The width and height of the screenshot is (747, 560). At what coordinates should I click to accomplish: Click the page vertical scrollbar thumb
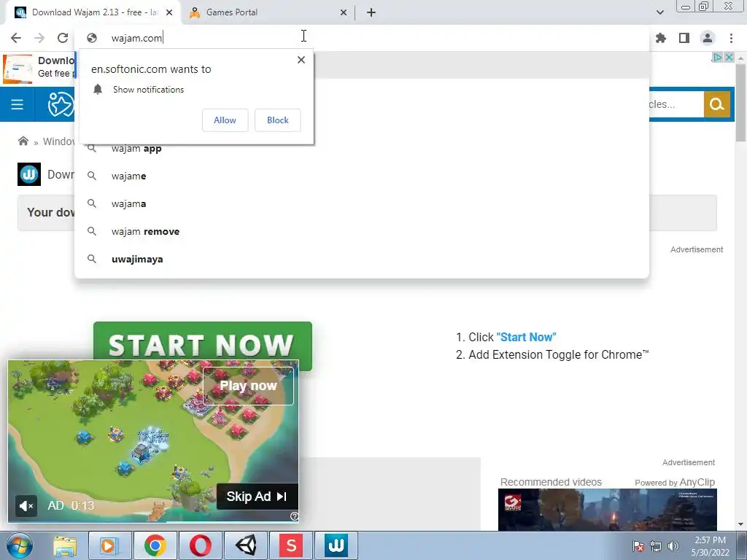point(740,102)
